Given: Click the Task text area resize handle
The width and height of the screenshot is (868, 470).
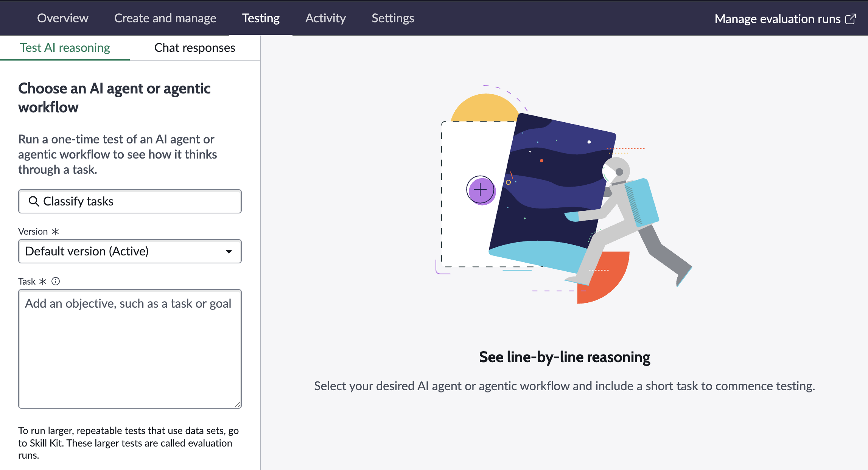Looking at the screenshot, I should pyautogui.click(x=238, y=405).
